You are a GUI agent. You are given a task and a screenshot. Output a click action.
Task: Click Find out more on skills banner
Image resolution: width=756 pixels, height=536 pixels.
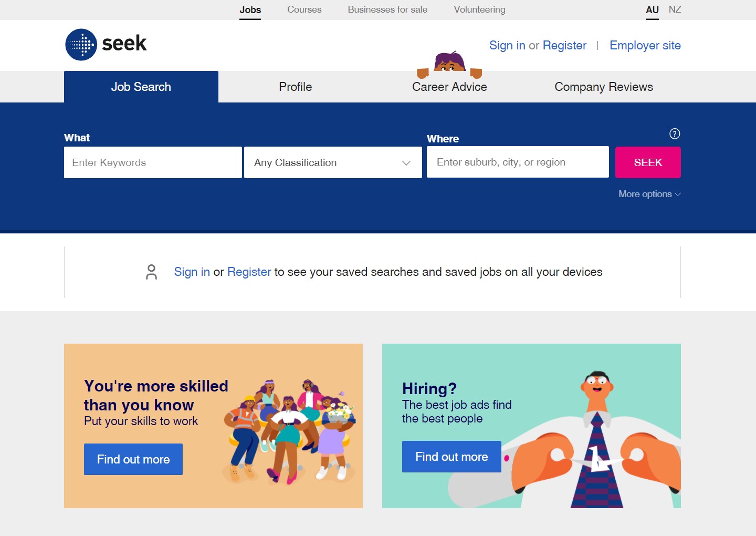(133, 459)
